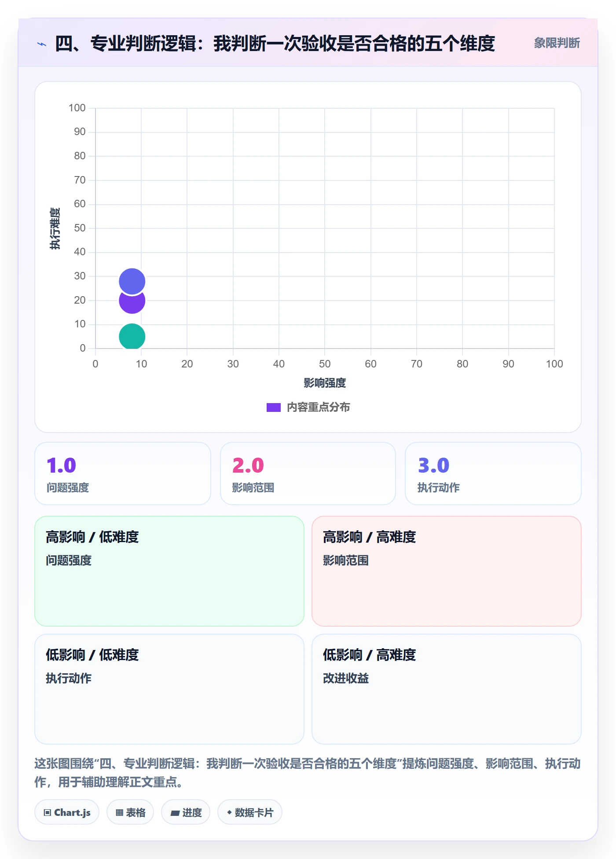Click the 表格 tag chip
Screen dimensions: 616x859
coord(130,812)
